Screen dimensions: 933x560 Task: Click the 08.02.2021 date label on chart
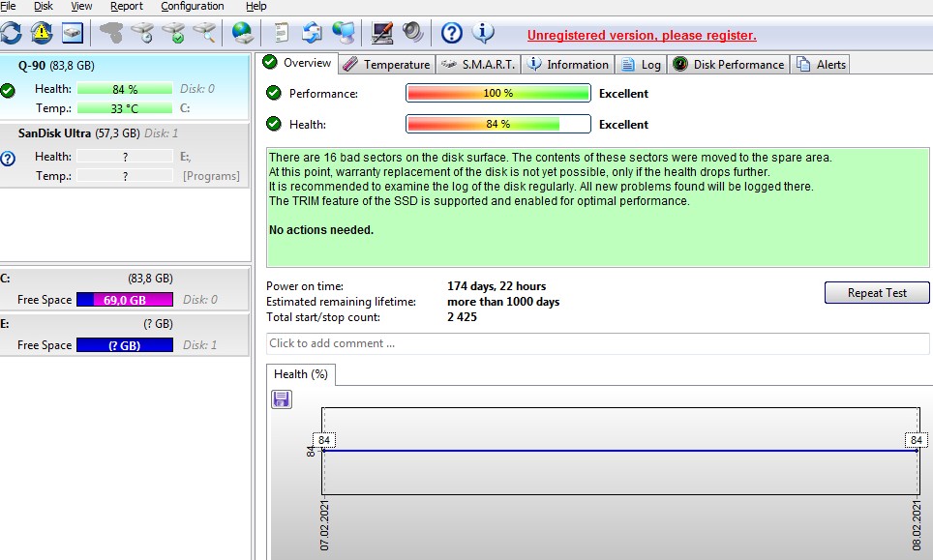click(x=917, y=525)
